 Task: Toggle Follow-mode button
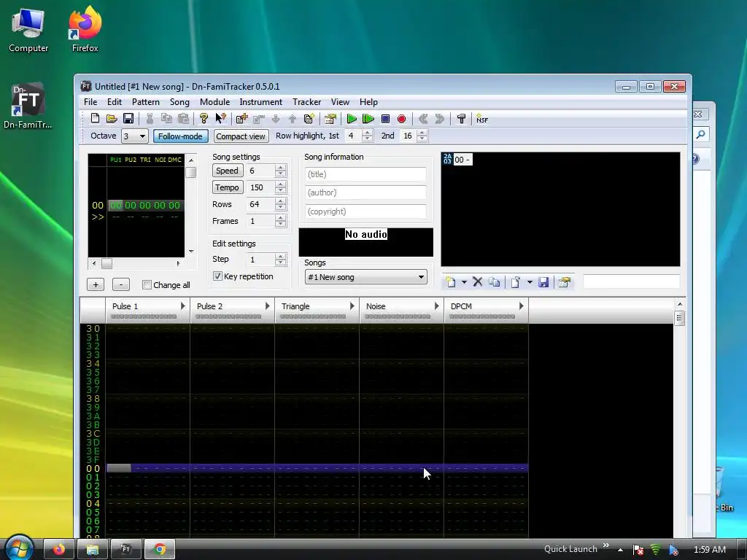181,136
